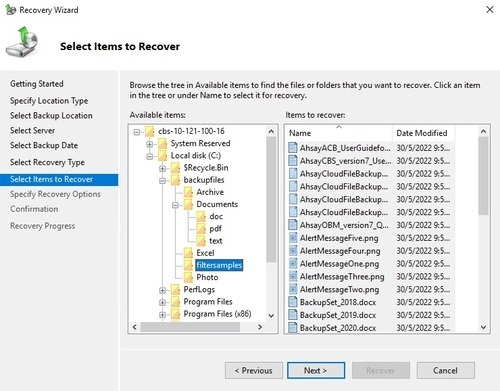The image size is (500, 391).
Task: Select the Excel tree label
Action: (x=205, y=253)
